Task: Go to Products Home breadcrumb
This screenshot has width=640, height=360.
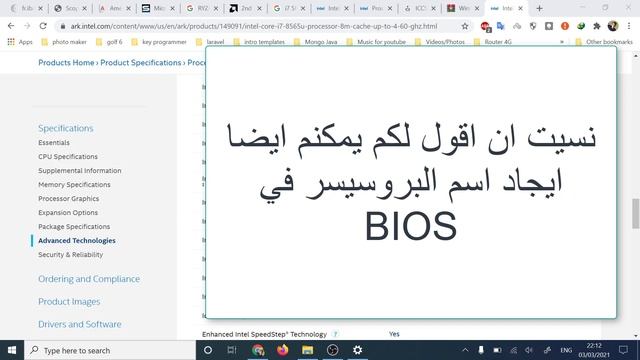Action: pyautogui.click(x=66, y=62)
